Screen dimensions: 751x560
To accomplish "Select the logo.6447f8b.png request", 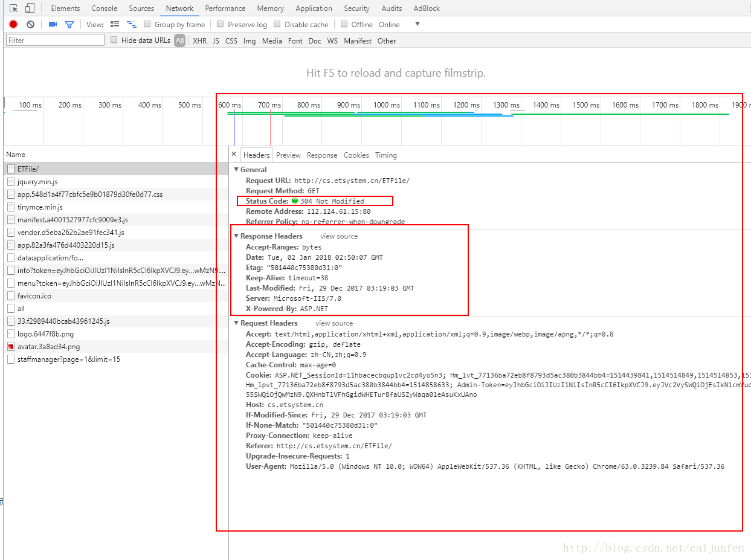I will pyautogui.click(x=115, y=334).
